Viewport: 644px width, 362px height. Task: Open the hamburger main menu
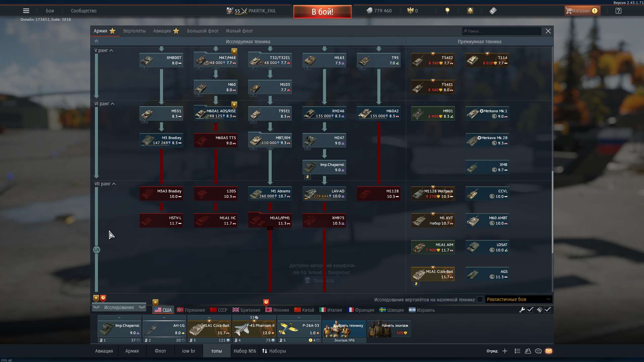point(26,11)
